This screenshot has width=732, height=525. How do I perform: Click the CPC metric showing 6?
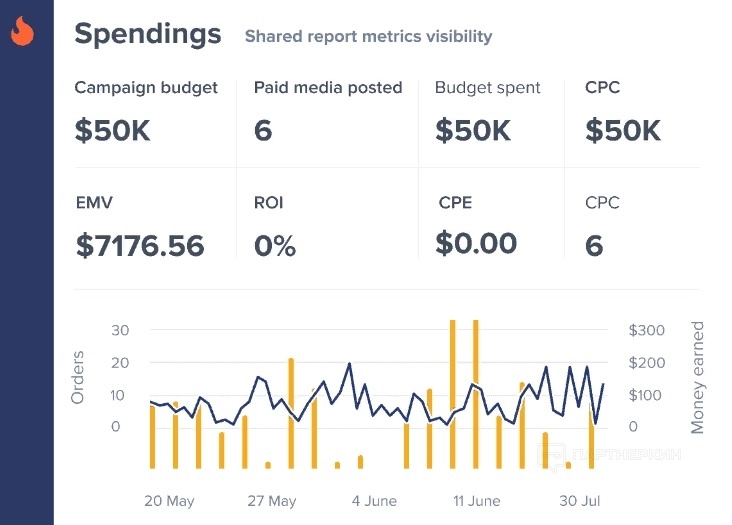(x=602, y=226)
